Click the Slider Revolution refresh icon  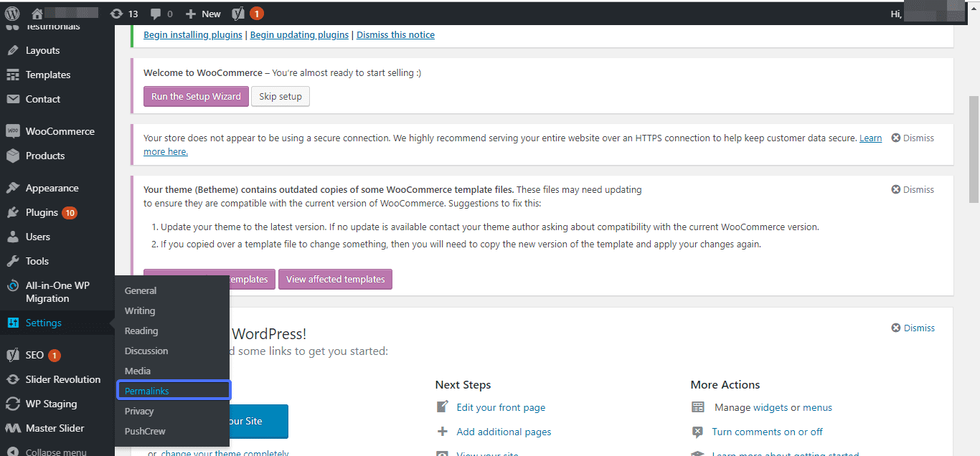(x=12, y=379)
